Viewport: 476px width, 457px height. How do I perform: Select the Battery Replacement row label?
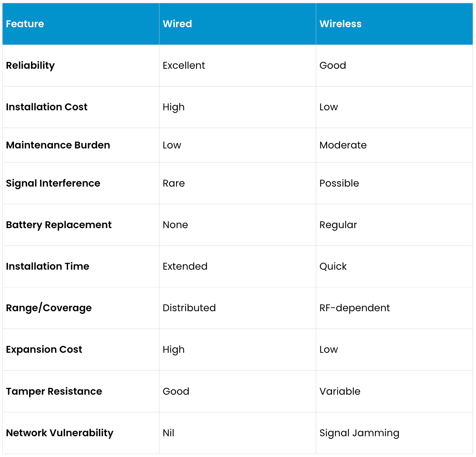coord(59,225)
